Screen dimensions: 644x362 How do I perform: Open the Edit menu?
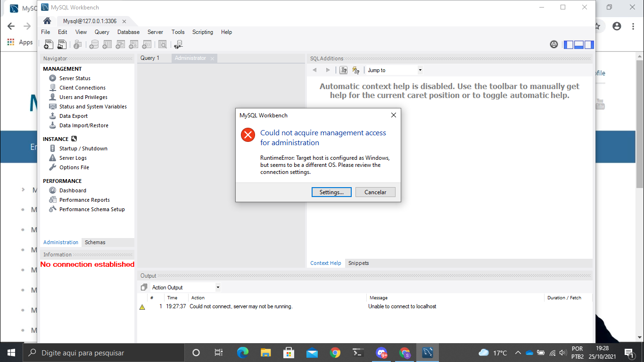tap(62, 32)
